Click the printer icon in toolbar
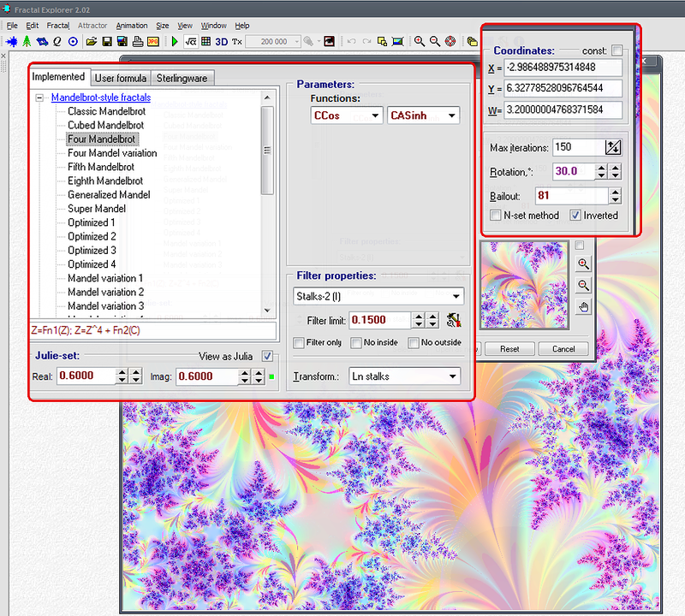Image resolution: width=685 pixels, height=616 pixels. (x=137, y=41)
